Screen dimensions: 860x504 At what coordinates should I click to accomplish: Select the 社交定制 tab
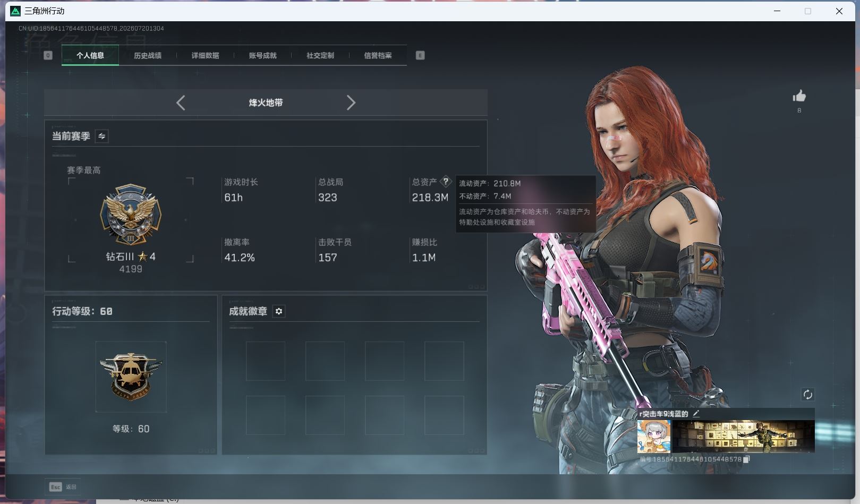click(320, 55)
